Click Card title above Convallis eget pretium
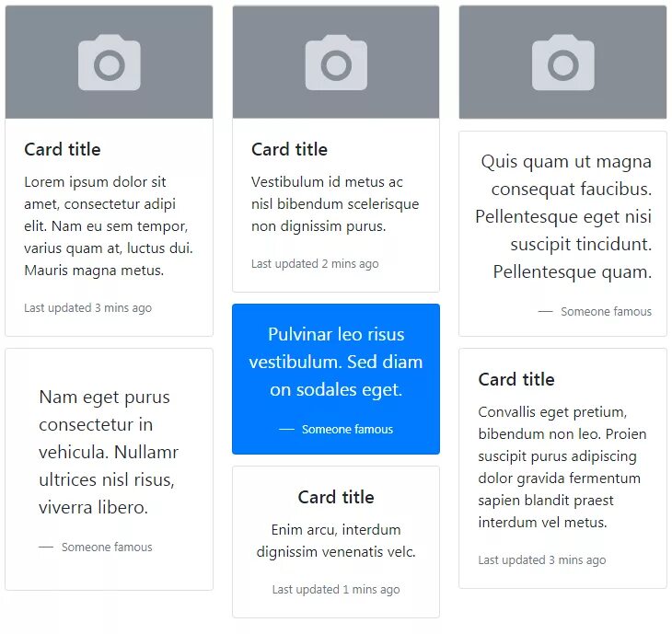Viewport: 672px width, 634px height. 516,379
